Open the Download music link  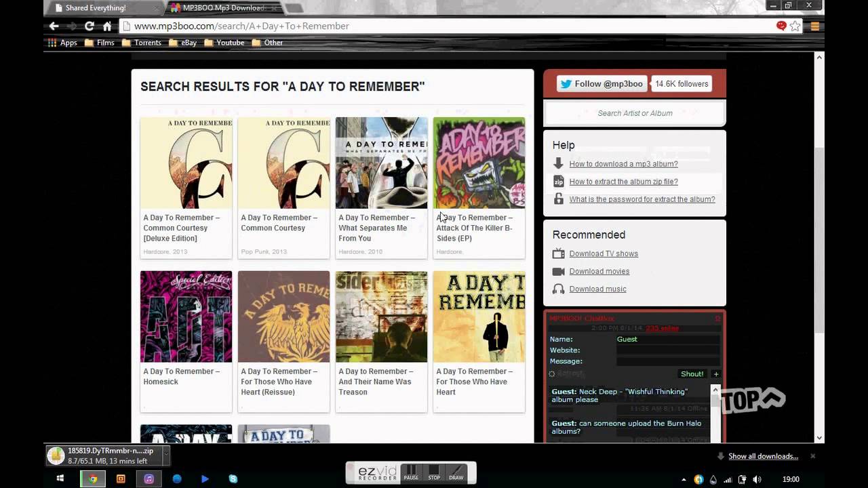pyautogui.click(x=597, y=289)
